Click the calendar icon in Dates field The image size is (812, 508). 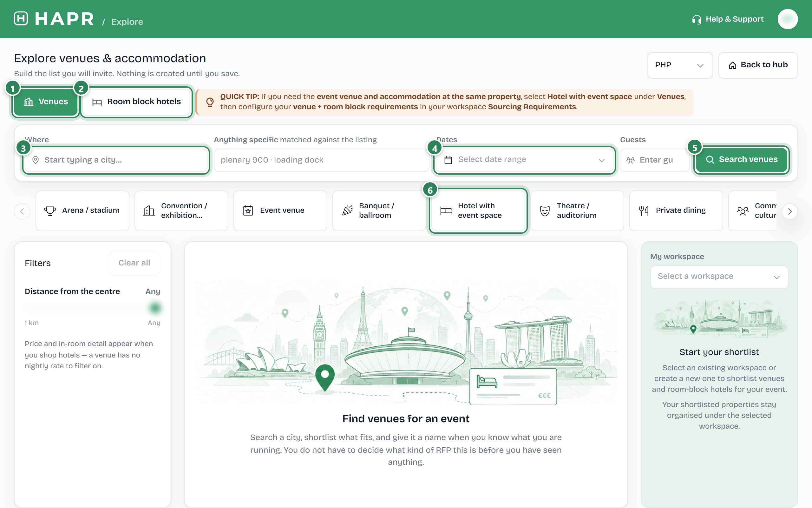click(448, 160)
